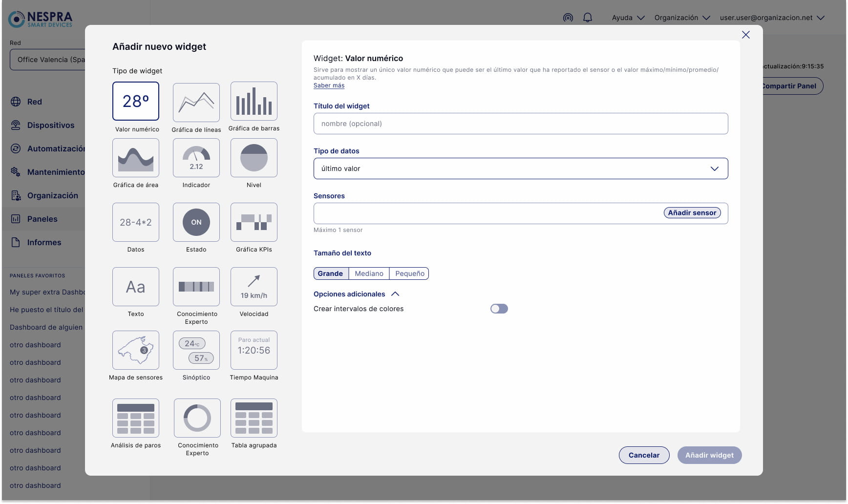Select the Nivel widget type

[254, 158]
